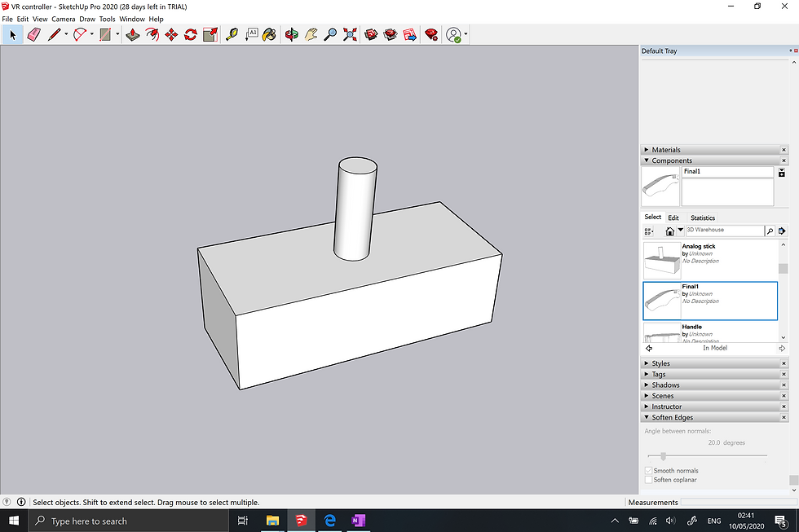Click the In Model home icon
The width and height of the screenshot is (799, 532).
tap(669, 231)
